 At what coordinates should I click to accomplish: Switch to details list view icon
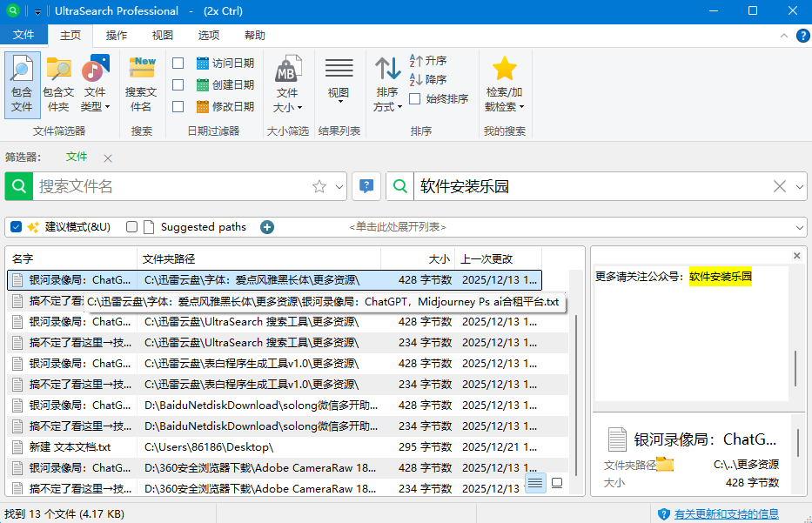535,482
